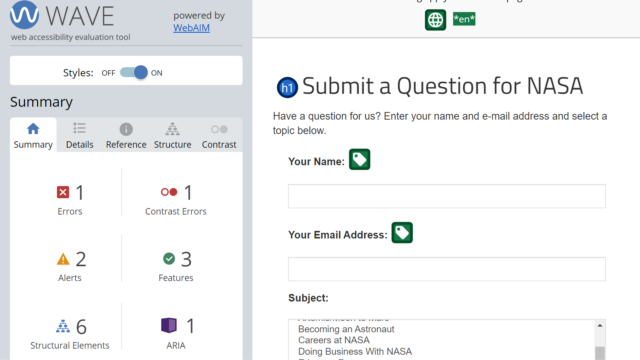Image resolution: width=640 pixels, height=360 pixels.
Task: Click the ARIA label text
Action: 176,345
